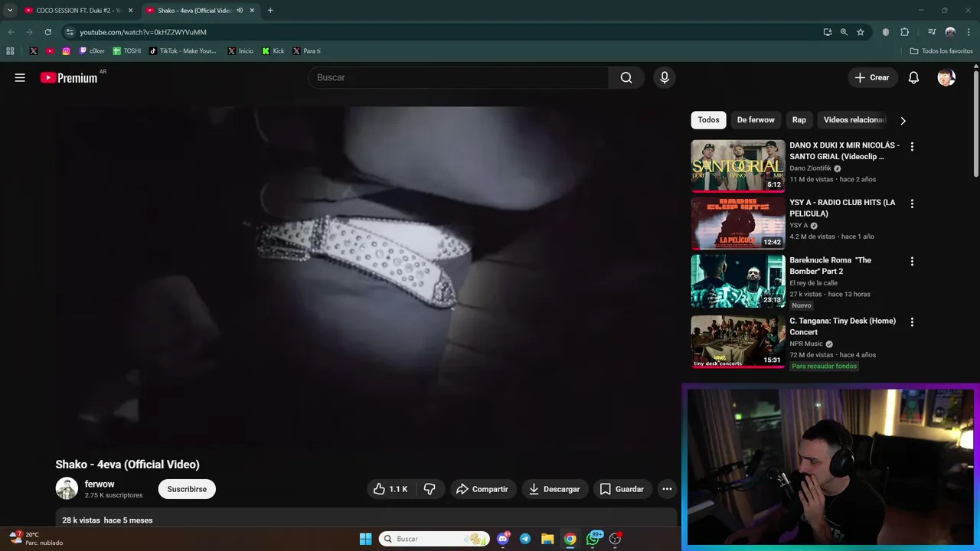
Task: Switch to COCO SESSION FT. Duki tab
Action: pos(78,11)
